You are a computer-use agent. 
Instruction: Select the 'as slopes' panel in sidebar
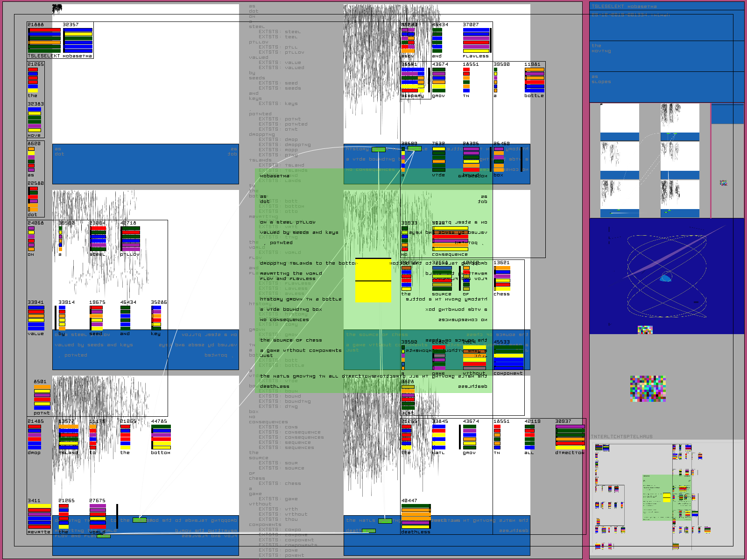[666, 86]
